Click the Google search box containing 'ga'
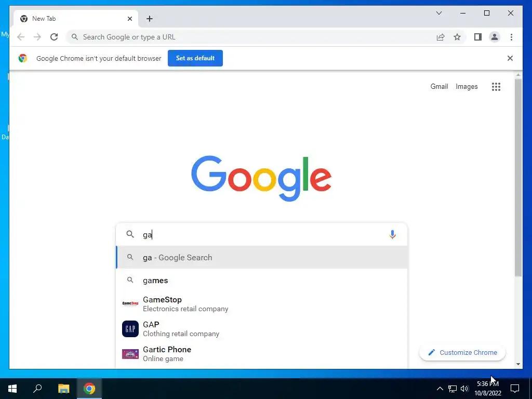 (262, 234)
